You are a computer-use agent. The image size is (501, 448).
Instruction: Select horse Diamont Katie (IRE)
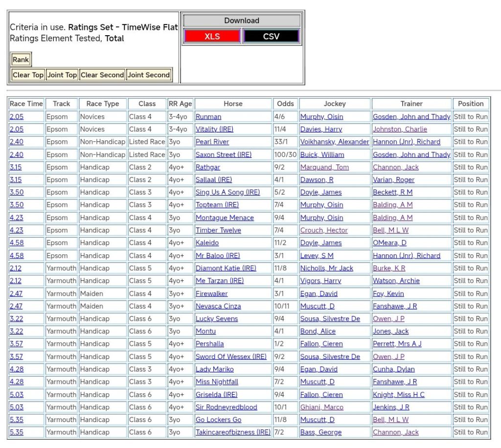click(x=226, y=268)
